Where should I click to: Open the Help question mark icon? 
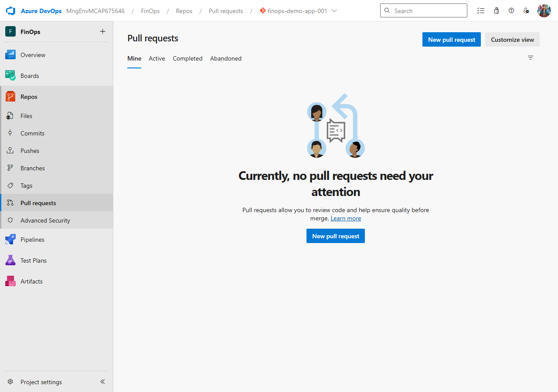(511, 11)
